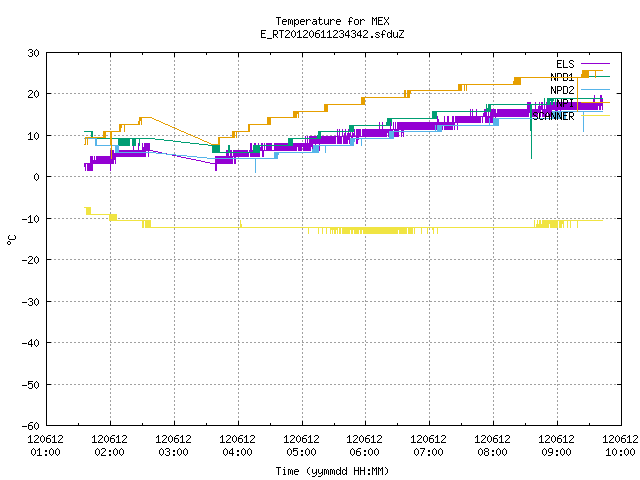Viewport: 640px width, 480px height.
Task: Click the y-axis value 30
Action: 34,53
